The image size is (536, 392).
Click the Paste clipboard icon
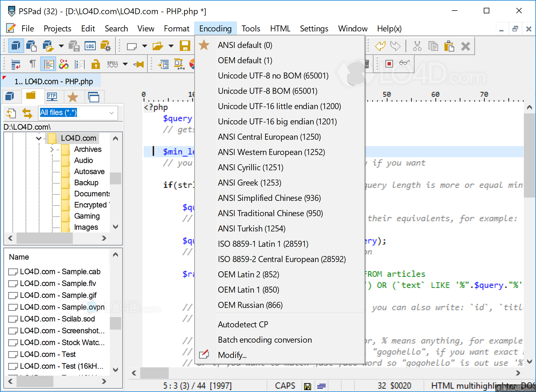pyautogui.click(x=449, y=46)
